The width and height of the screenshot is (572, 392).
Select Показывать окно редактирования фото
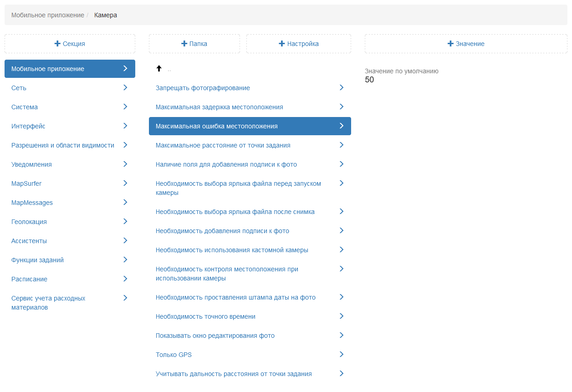pyautogui.click(x=250, y=336)
